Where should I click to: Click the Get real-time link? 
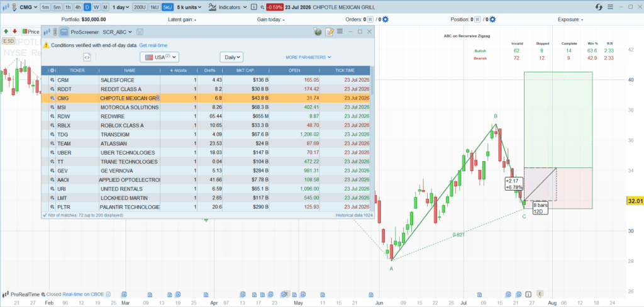pyautogui.click(x=153, y=45)
